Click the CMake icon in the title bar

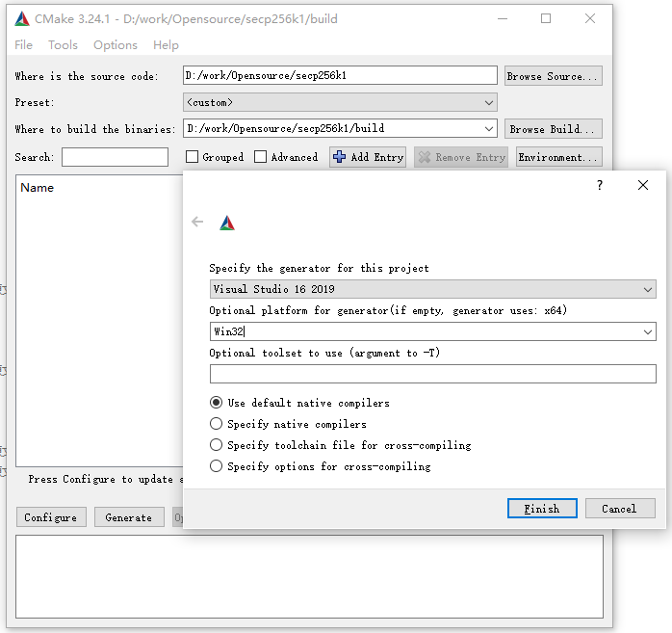point(20,18)
